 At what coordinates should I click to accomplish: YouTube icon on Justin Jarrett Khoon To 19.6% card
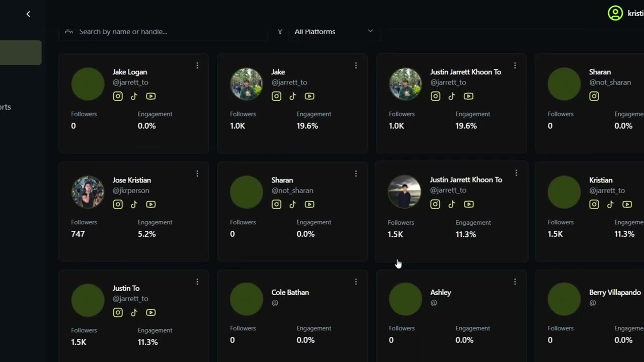tap(468, 96)
